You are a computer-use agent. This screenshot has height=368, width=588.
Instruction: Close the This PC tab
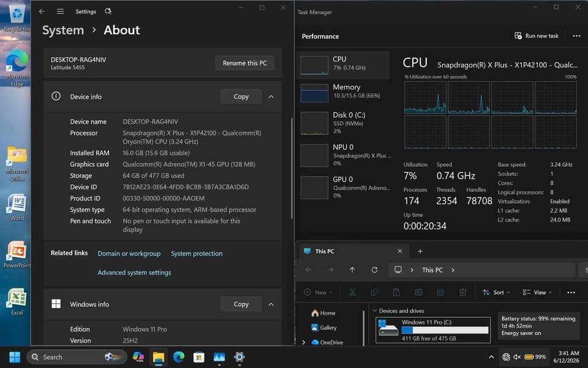click(400, 251)
